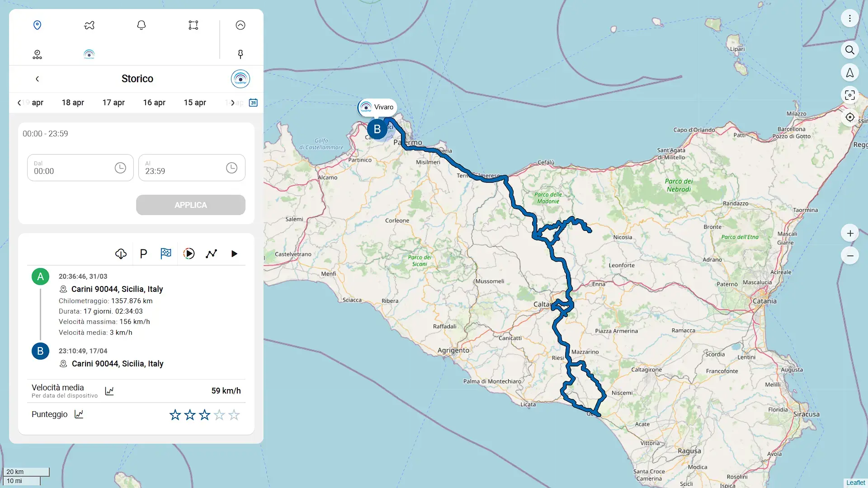Rate five stars in Punteggio
Viewport: 868px width, 488px height.
234,414
